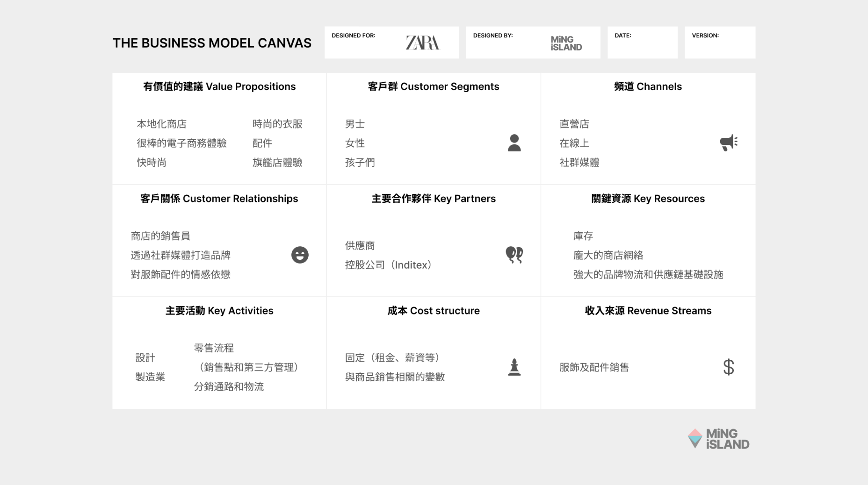
Task: Click the 龐大的商店網絡 resource item
Action: coord(608,255)
